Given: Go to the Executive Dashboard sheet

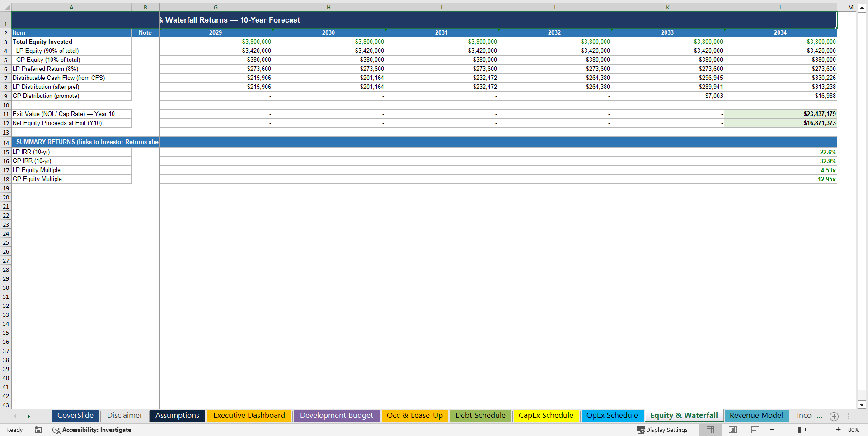Looking at the screenshot, I should click(249, 415).
